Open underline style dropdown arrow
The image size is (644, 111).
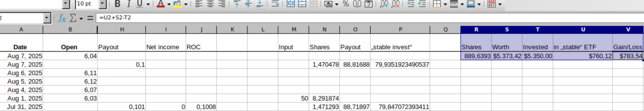(x=148, y=4)
